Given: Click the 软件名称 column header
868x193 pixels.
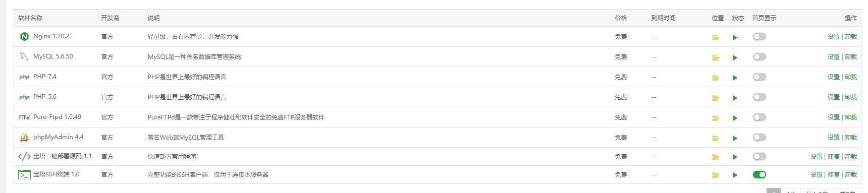Looking at the screenshot, I should [x=30, y=18].
